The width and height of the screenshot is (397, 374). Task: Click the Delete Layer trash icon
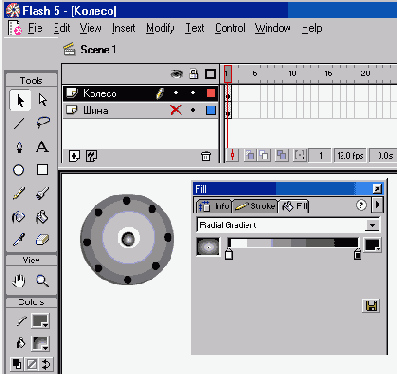[206, 156]
